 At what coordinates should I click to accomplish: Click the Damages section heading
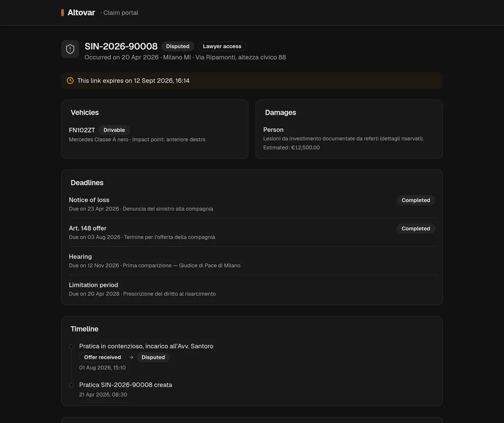click(280, 112)
